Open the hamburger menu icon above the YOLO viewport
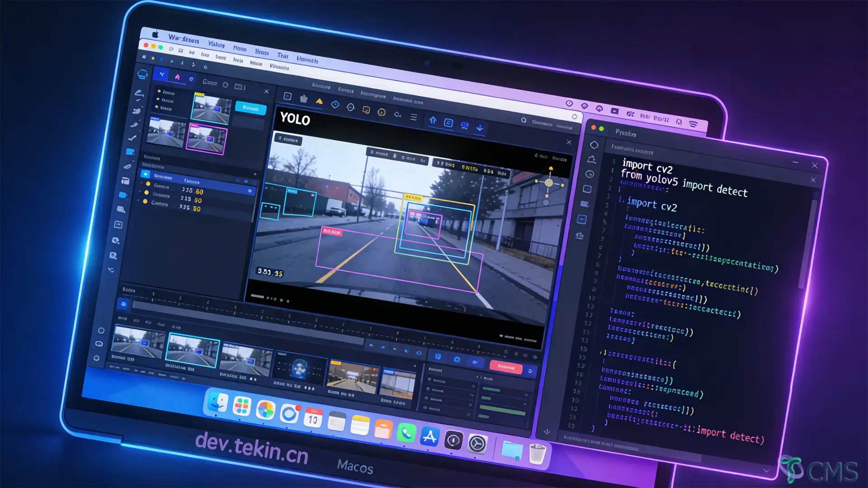The width and height of the screenshot is (868, 488). pos(414,117)
